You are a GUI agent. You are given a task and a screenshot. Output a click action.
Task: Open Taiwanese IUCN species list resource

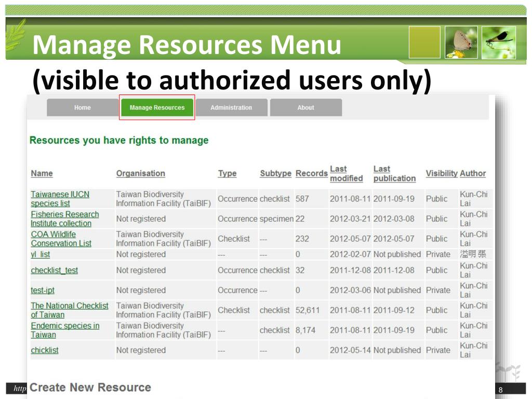[60, 199]
